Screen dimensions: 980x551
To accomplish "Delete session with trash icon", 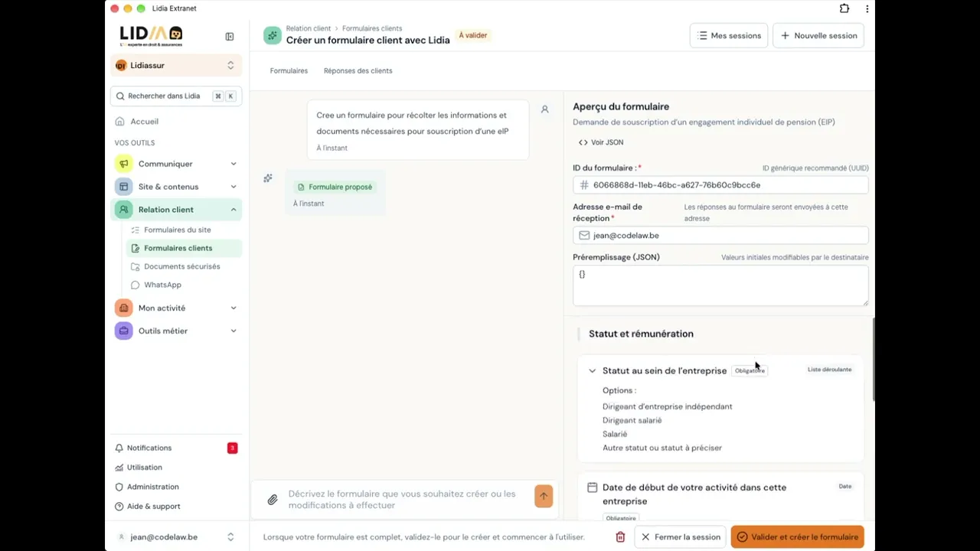I will coord(620,537).
